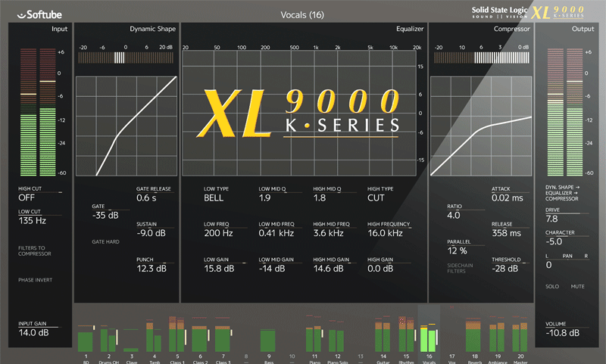Change Dyn. Shape–Equalizer–Compressor routing order

click(x=562, y=193)
